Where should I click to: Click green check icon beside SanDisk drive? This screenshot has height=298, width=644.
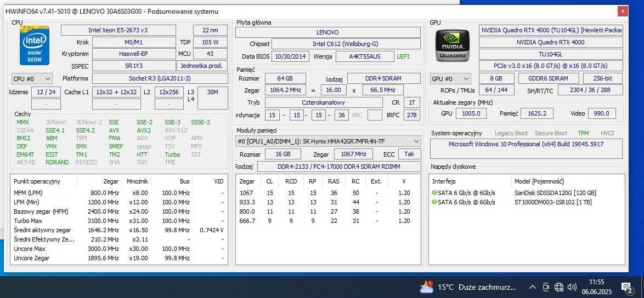(434, 193)
